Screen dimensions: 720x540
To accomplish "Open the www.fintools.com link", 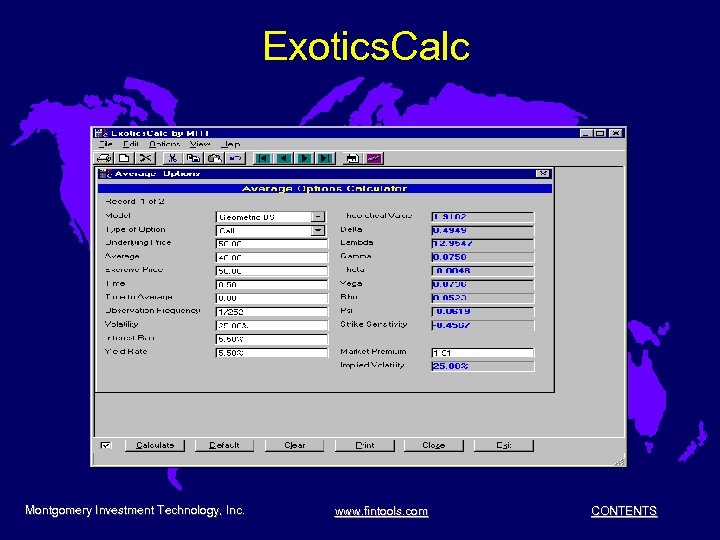I will [x=381, y=511].
